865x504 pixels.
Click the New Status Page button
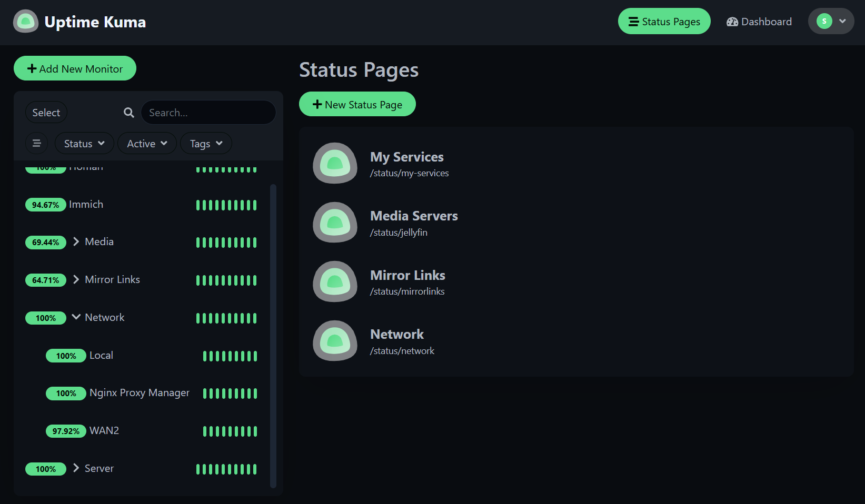[x=357, y=104]
